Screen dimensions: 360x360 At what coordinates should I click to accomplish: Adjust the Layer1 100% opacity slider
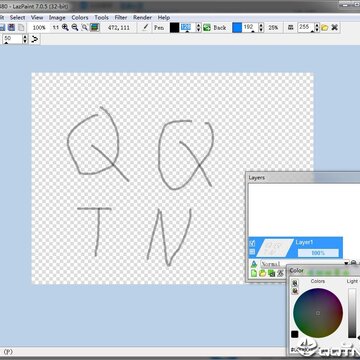(x=318, y=253)
